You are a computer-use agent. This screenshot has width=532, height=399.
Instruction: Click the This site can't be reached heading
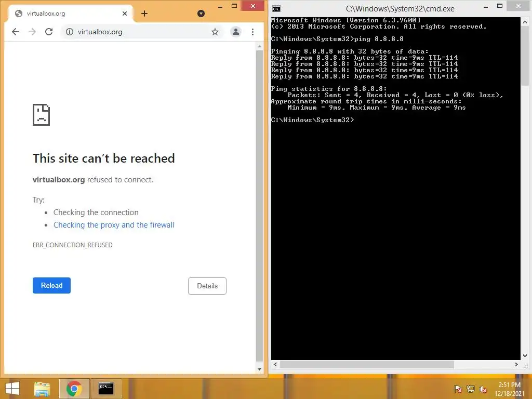click(104, 158)
